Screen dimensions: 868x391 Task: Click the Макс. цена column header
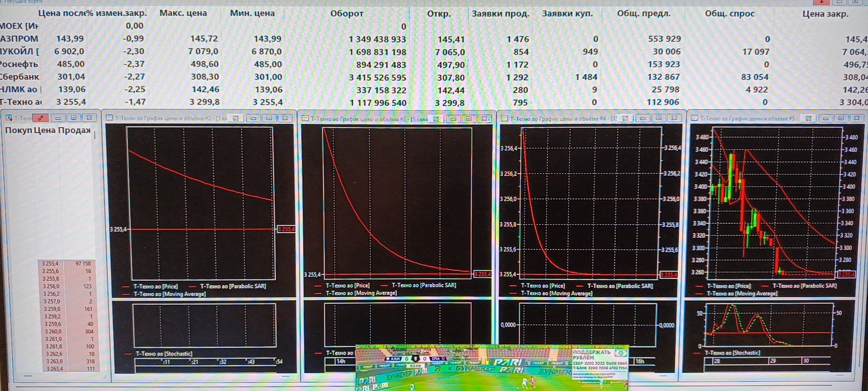[183, 13]
